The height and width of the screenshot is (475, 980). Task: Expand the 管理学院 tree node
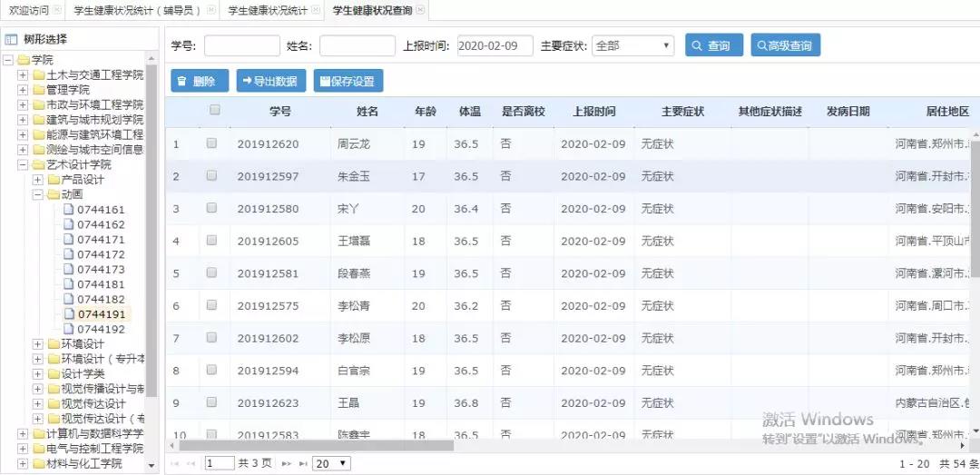pos(23,90)
